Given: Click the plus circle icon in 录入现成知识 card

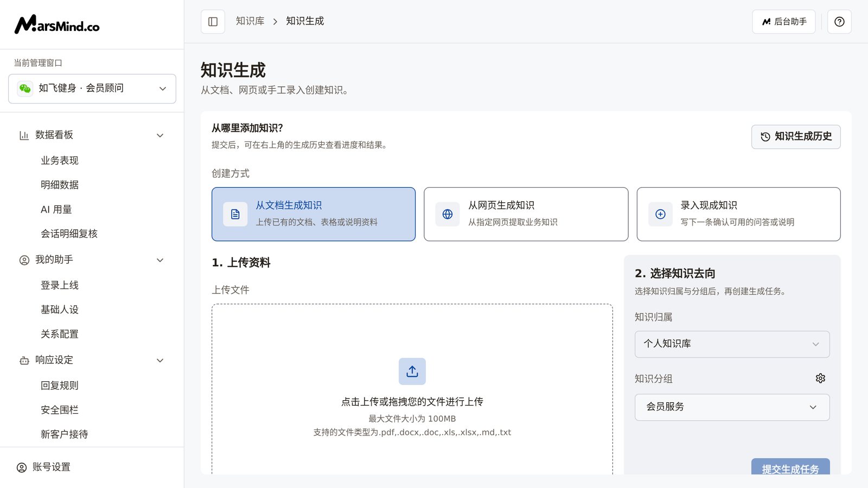Looking at the screenshot, I should (660, 214).
